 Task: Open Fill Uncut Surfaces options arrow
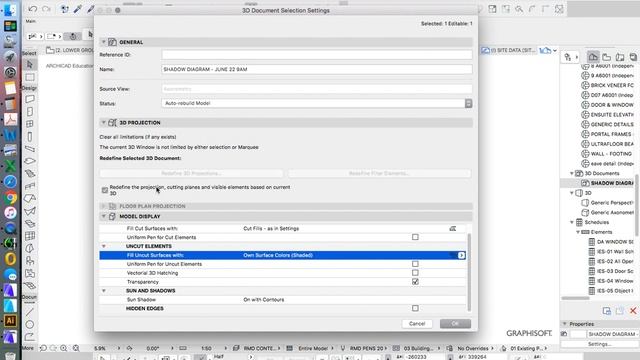[x=461, y=255]
